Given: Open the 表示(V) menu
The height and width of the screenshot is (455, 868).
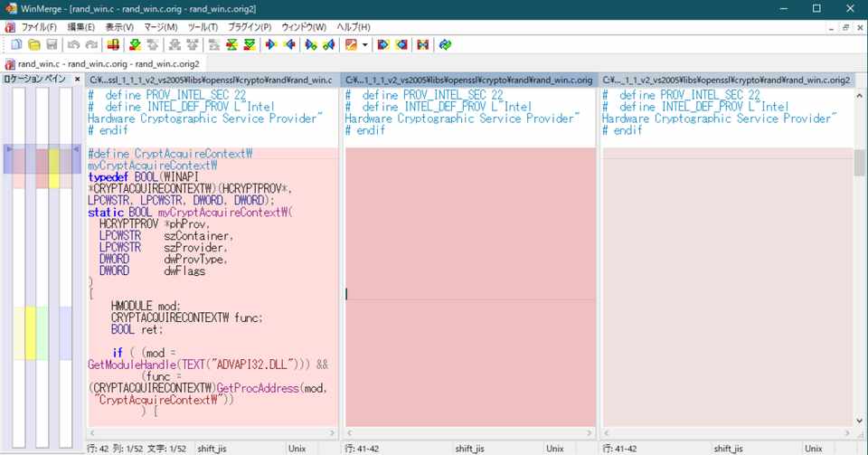Looking at the screenshot, I should [x=119, y=27].
